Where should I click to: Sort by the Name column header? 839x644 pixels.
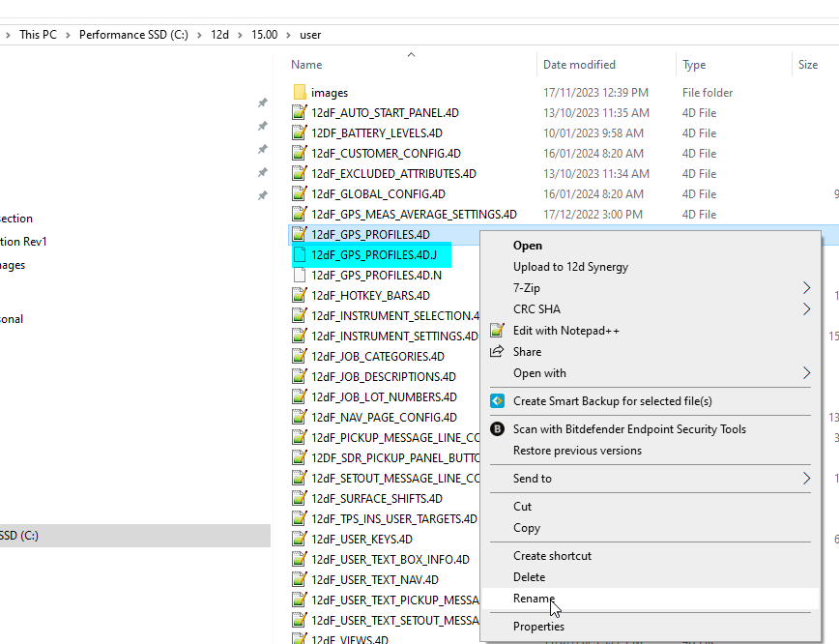point(306,65)
